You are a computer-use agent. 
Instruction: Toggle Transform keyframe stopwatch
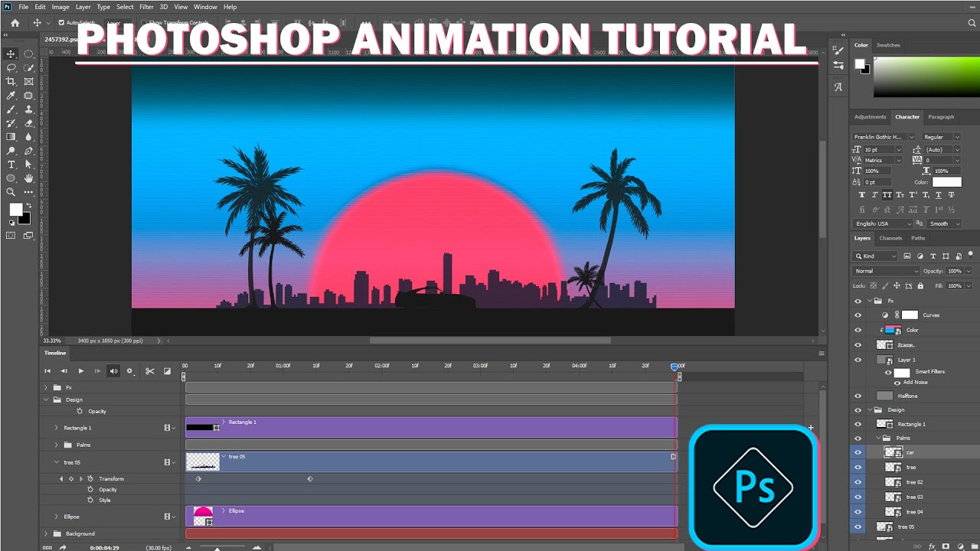tap(90, 479)
